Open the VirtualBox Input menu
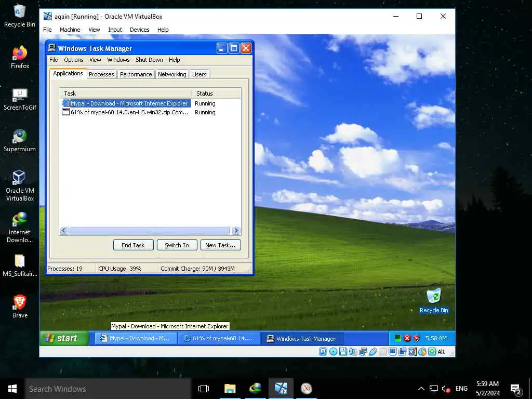This screenshot has width=532, height=399. [115, 30]
